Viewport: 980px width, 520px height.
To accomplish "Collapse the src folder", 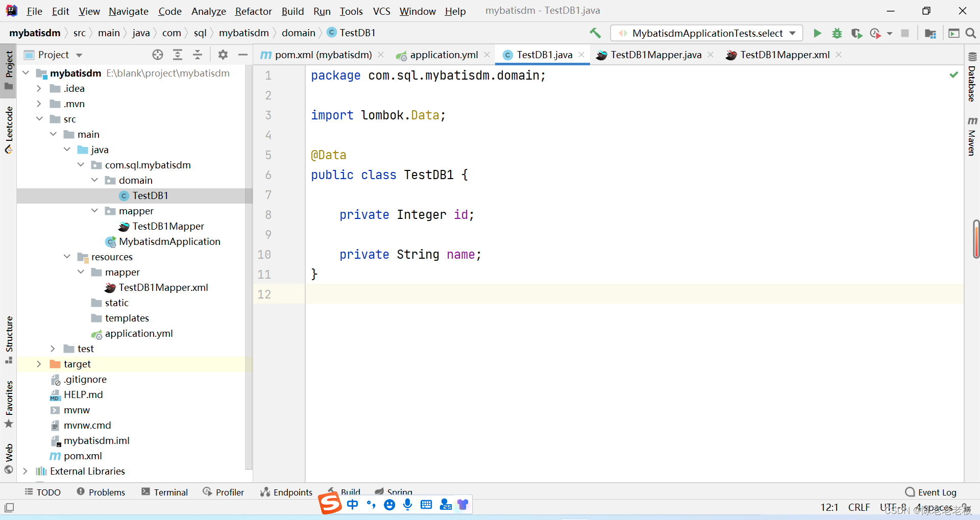I will (x=39, y=119).
